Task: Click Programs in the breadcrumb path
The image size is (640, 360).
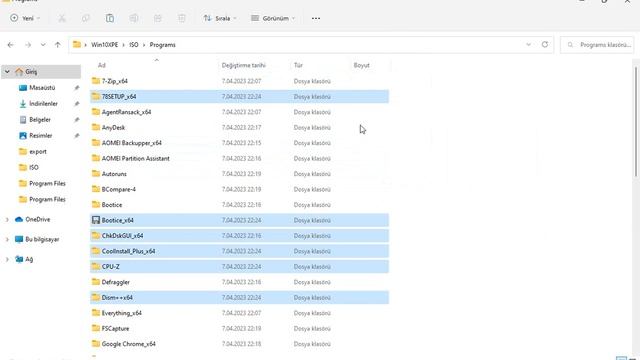Action: point(162,45)
